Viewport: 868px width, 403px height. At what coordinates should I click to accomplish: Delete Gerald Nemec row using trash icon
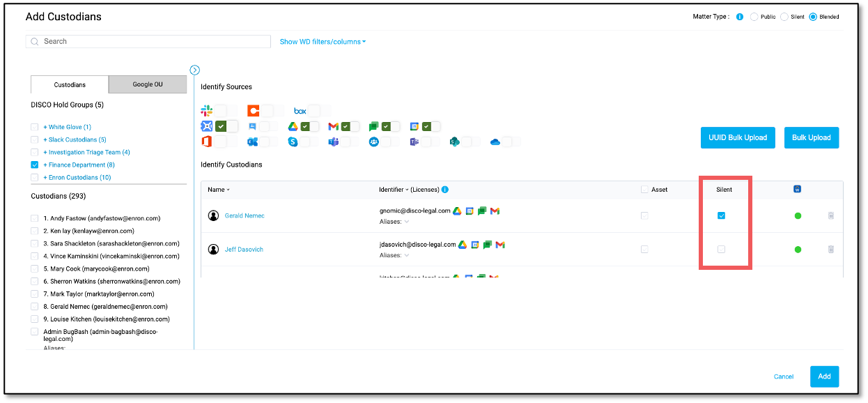[x=831, y=215]
